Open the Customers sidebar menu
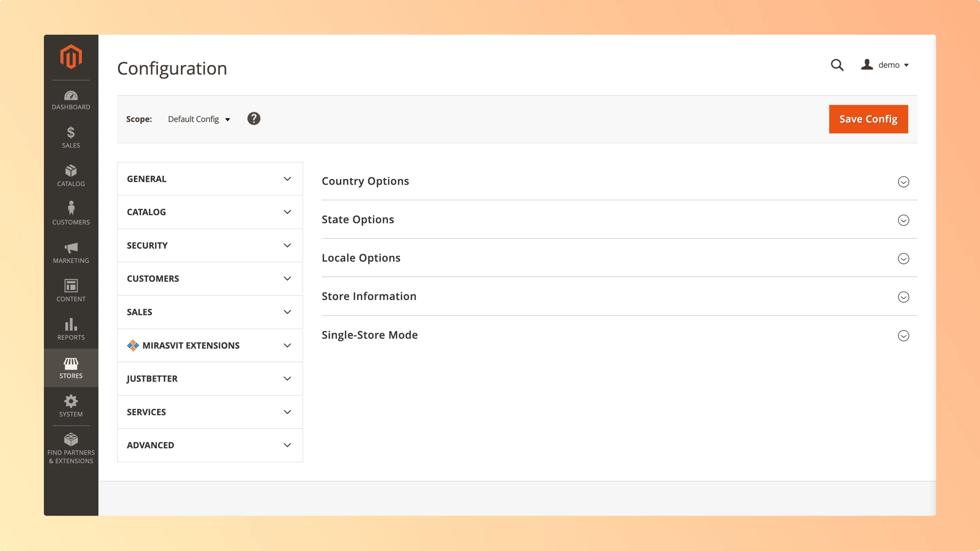 pyautogui.click(x=71, y=214)
